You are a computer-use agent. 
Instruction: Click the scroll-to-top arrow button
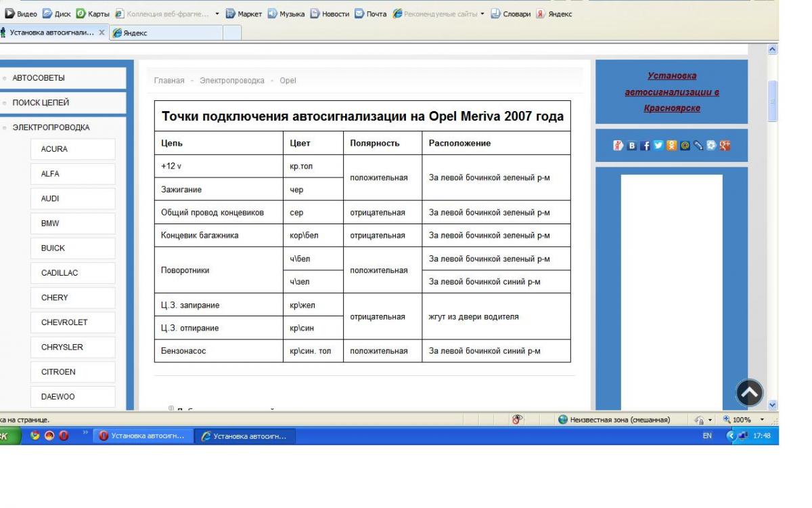click(749, 393)
